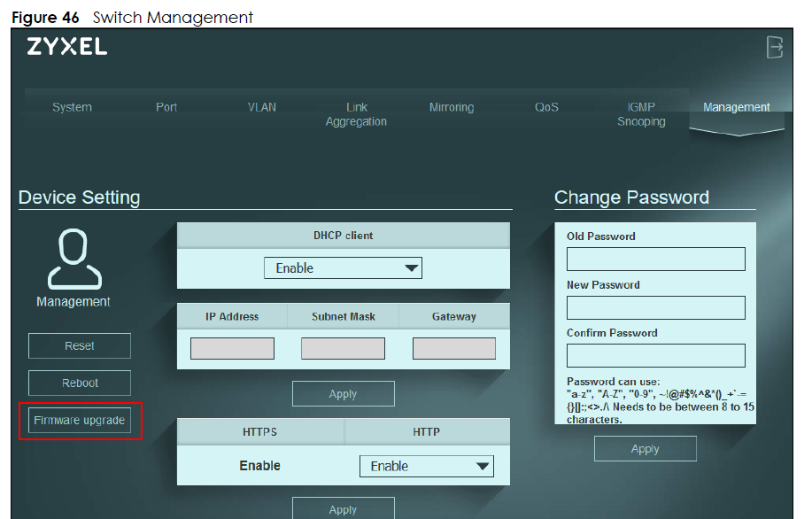Image resolution: width=812 pixels, height=519 pixels.
Task: Expand the DHCP client mode selector arrow
Action: pos(412,267)
